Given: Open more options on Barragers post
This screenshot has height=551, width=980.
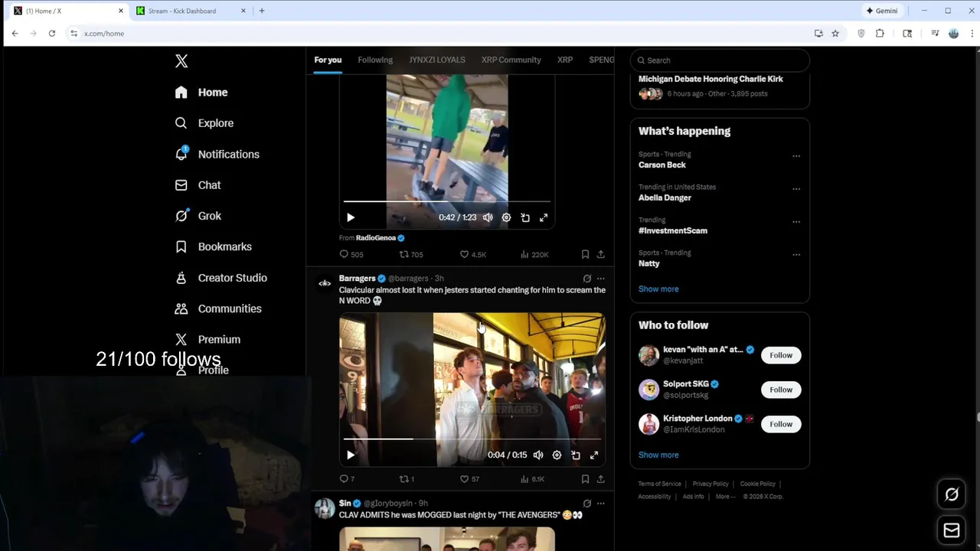Looking at the screenshot, I should (x=601, y=279).
